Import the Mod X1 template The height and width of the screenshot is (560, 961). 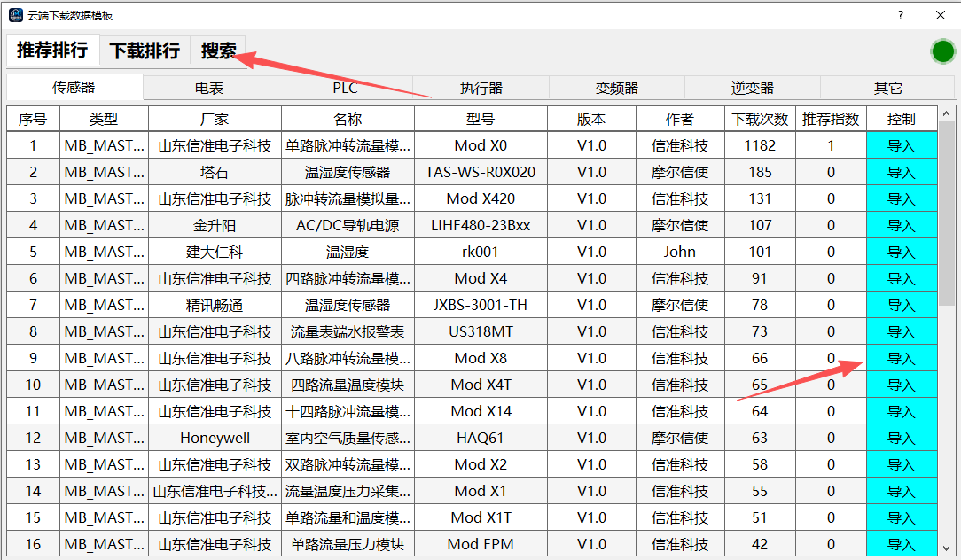pyautogui.click(x=902, y=492)
